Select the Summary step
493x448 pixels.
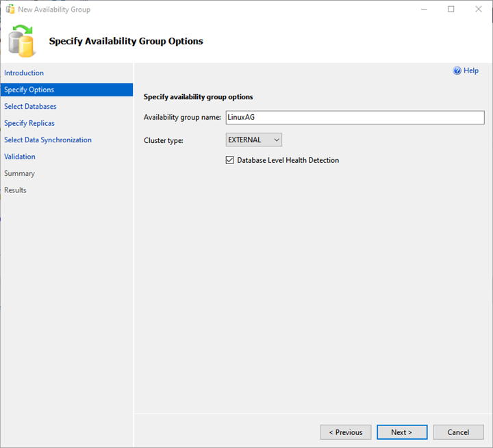[19, 174]
